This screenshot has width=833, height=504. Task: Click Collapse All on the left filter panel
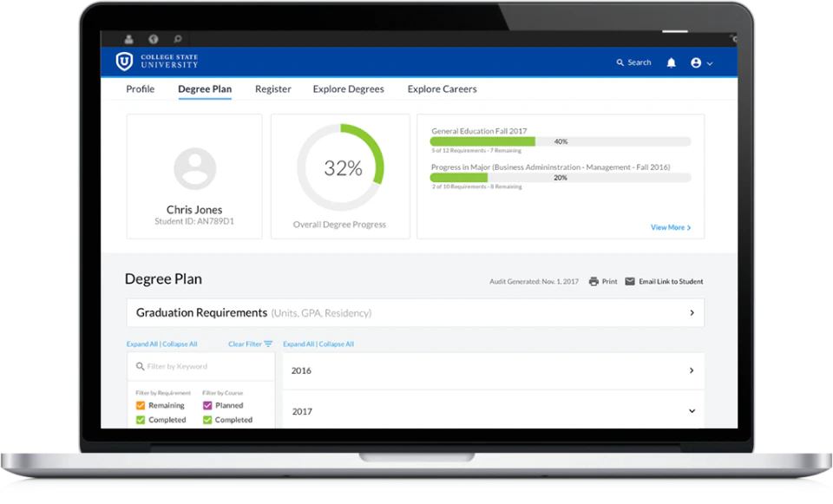click(179, 344)
